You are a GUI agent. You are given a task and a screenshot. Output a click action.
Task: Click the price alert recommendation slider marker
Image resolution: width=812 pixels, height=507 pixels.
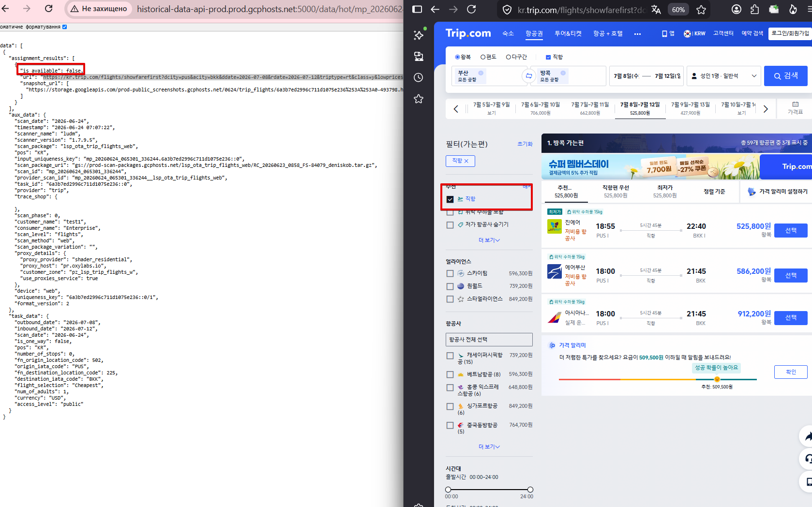pos(717,379)
